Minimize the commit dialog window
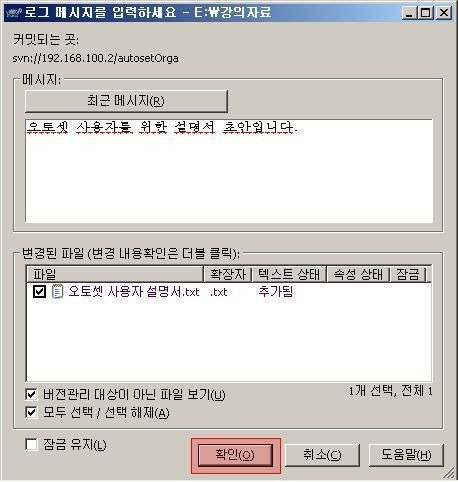Image resolution: width=458 pixels, height=482 pixels. click(409, 13)
